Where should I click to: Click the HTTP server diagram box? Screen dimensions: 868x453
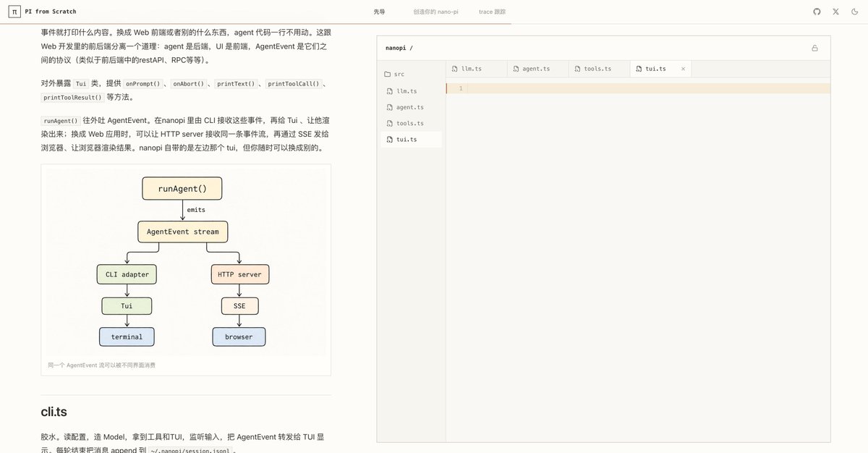[x=240, y=275]
